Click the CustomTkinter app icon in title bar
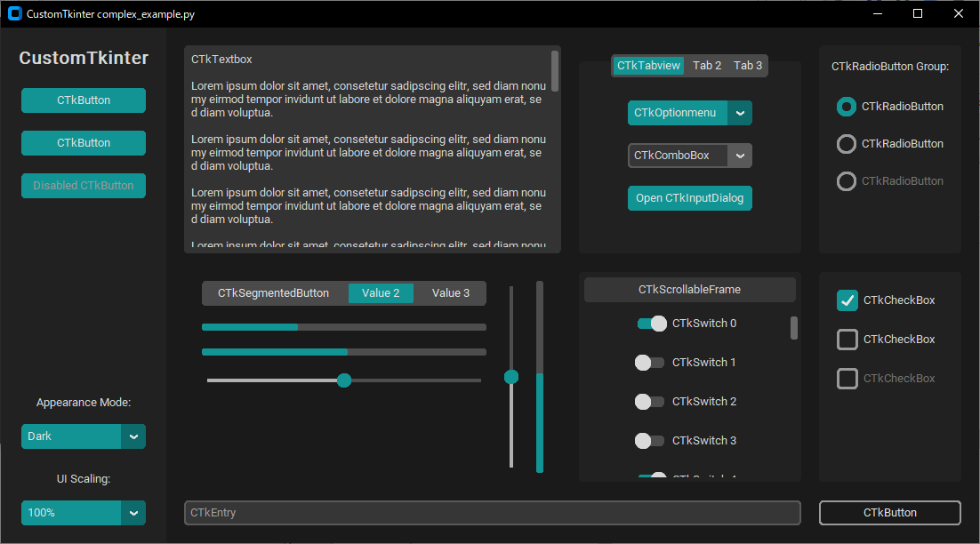 click(x=15, y=13)
